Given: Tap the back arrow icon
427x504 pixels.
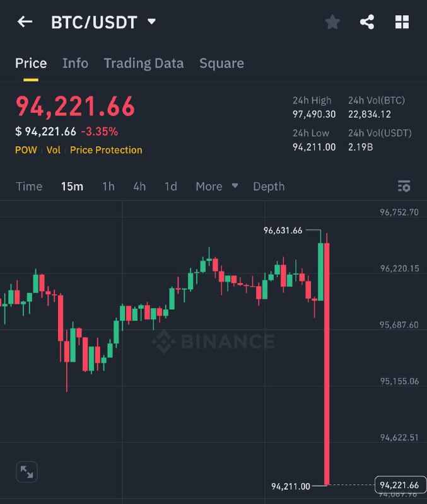Looking at the screenshot, I should pyautogui.click(x=25, y=22).
